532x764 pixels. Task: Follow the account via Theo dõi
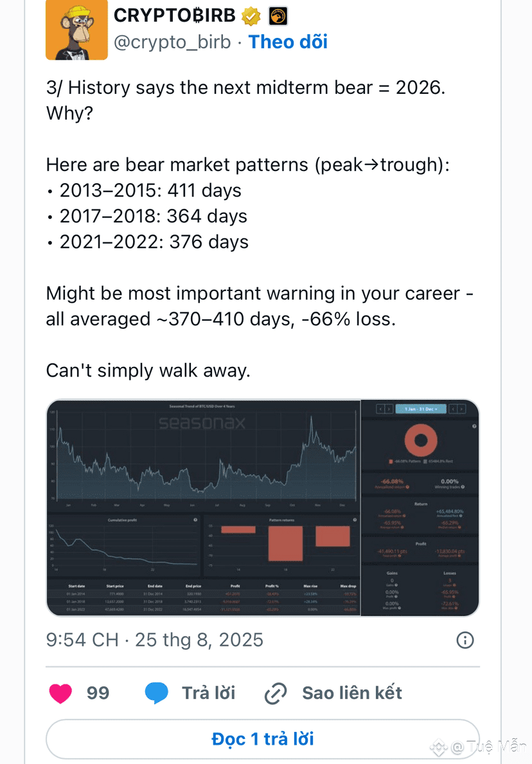point(288,42)
